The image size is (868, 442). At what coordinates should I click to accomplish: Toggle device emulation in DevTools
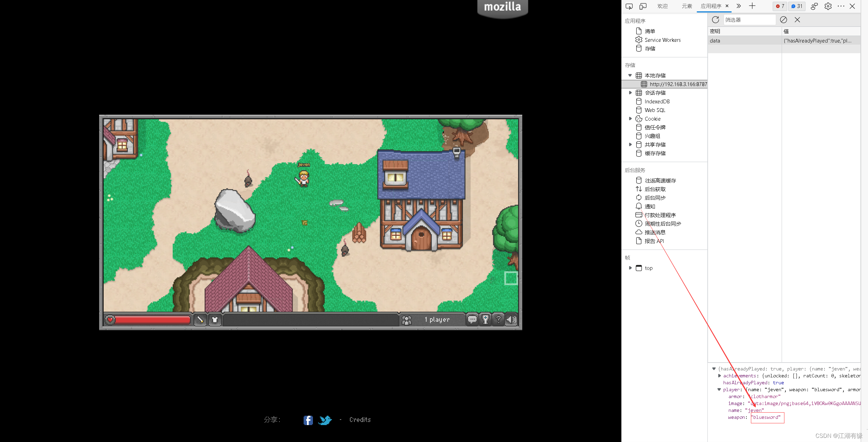643,6
